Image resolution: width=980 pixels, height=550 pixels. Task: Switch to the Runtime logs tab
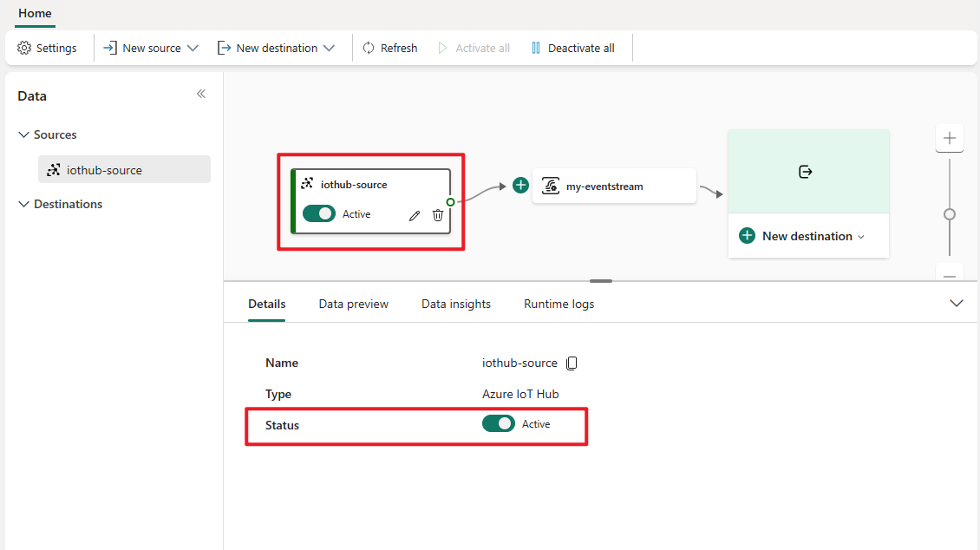point(559,304)
